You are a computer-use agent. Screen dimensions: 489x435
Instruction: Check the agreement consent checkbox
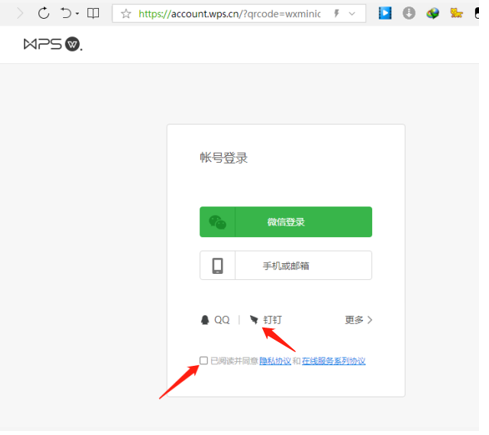coord(203,360)
